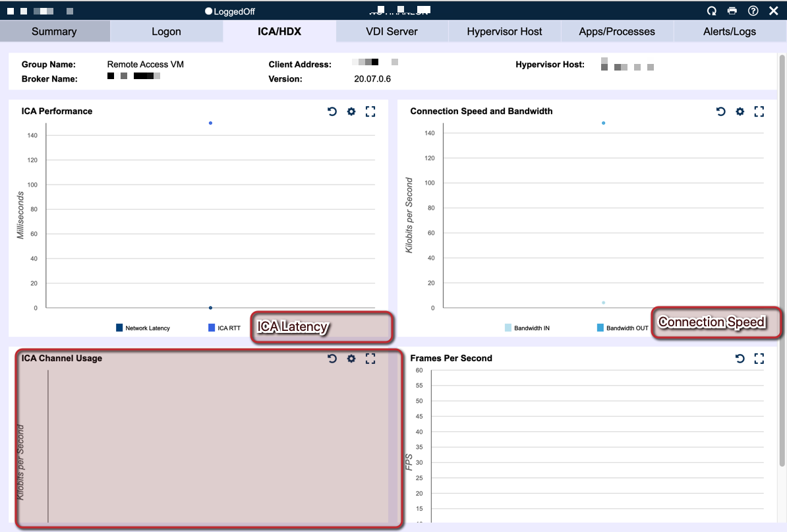Image resolution: width=787 pixels, height=532 pixels.
Task: Maximize the Frames Per Second chart
Action: (759, 359)
